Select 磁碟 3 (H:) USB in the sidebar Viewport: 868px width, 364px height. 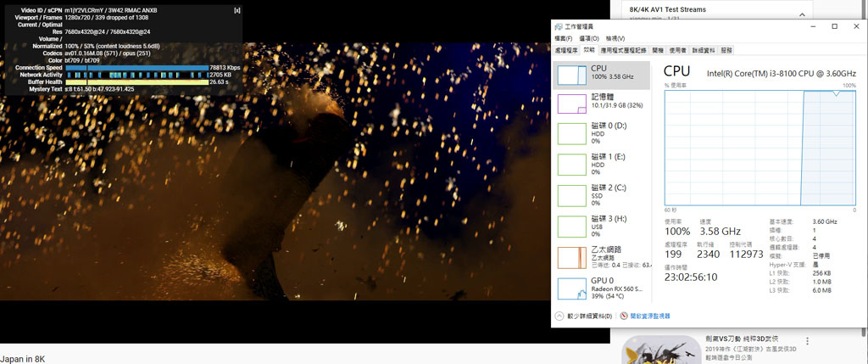(601, 227)
